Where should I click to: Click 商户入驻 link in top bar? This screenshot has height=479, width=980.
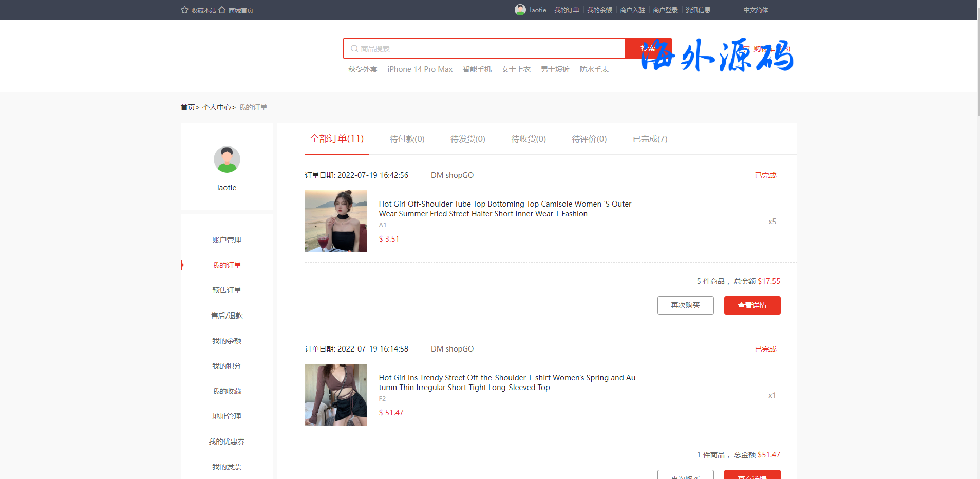[x=632, y=10]
